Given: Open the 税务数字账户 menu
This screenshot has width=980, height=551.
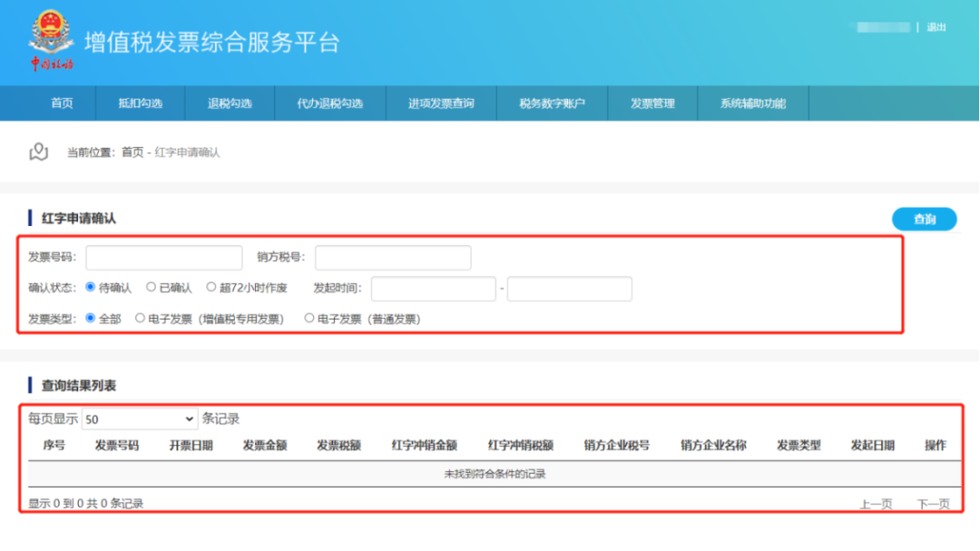Looking at the screenshot, I should pos(552,103).
